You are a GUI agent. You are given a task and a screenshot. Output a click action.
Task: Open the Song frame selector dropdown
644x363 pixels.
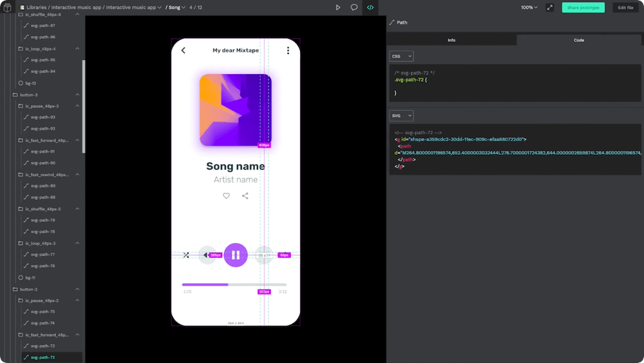click(176, 8)
